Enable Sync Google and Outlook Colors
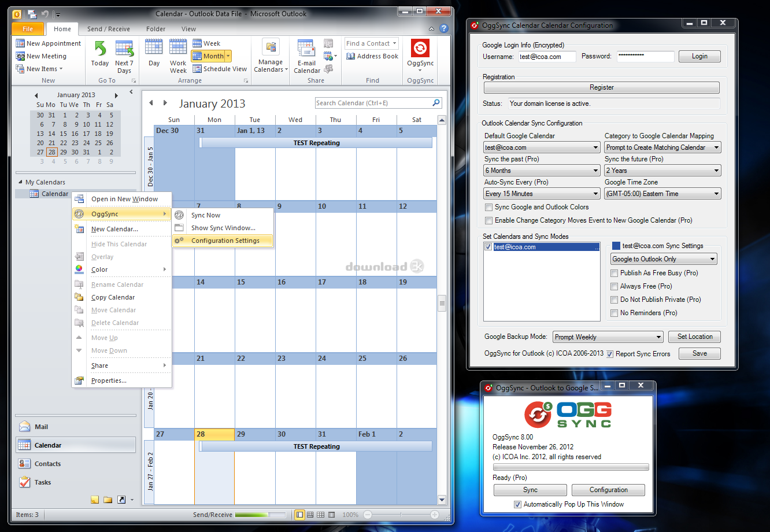Viewport: 770px width, 532px height. pyautogui.click(x=489, y=207)
